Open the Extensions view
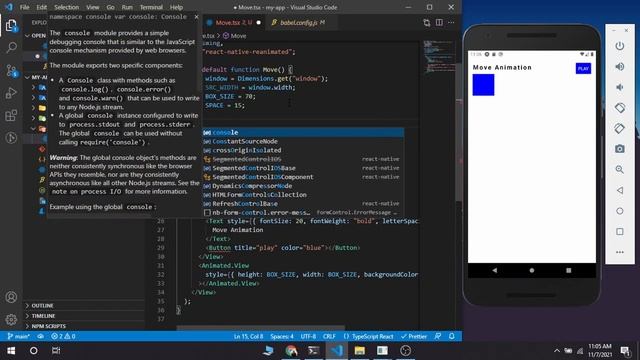The image size is (640, 360). tap(11, 116)
